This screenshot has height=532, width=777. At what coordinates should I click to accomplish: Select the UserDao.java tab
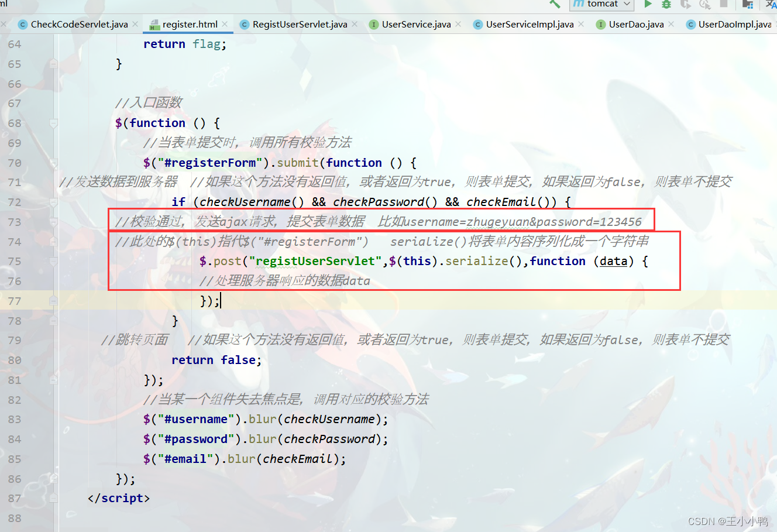[x=636, y=24]
